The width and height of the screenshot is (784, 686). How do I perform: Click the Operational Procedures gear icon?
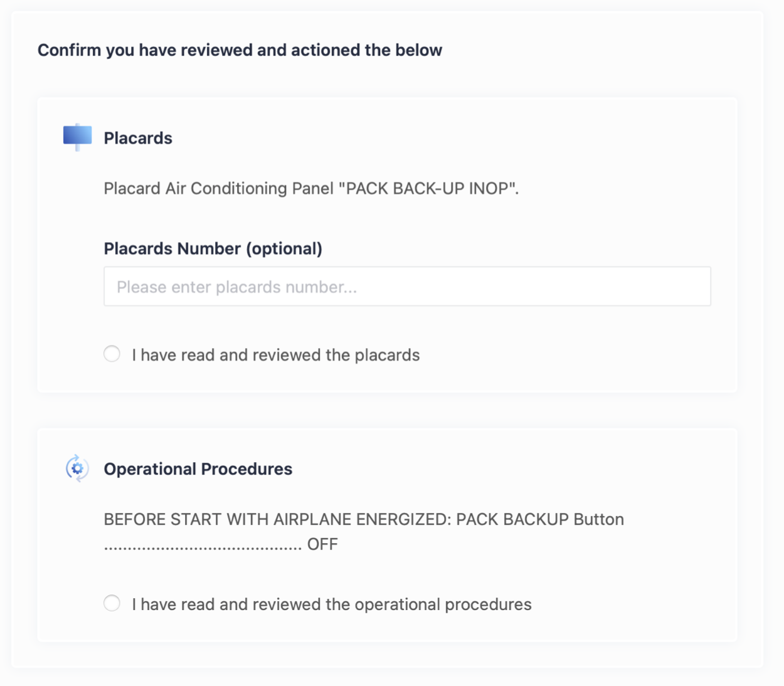[x=77, y=468]
